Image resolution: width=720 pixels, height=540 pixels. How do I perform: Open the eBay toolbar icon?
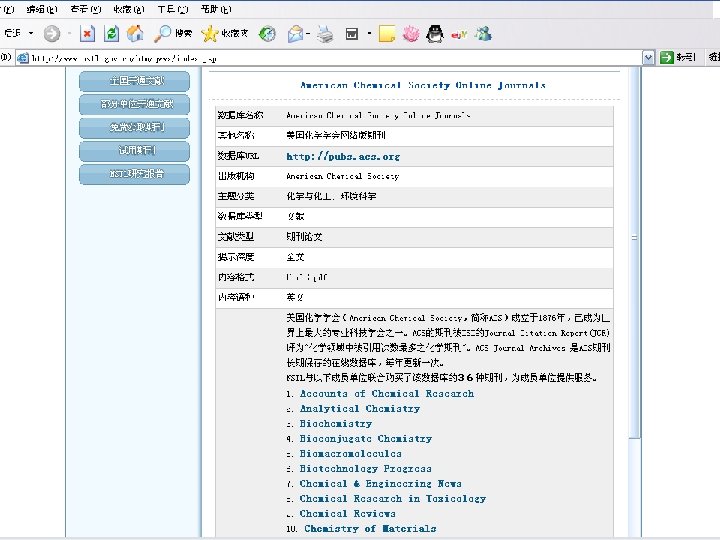459,34
